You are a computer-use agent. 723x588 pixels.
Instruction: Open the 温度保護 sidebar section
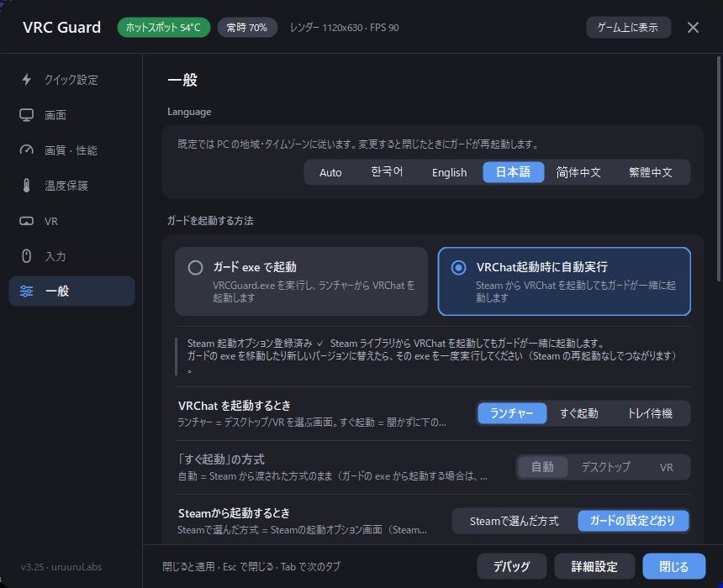(x=72, y=186)
